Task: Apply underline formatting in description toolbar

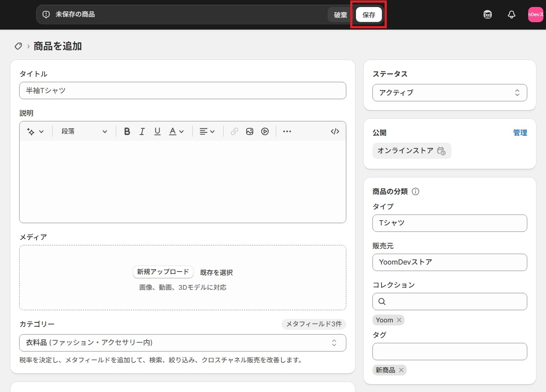Action: [157, 131]
